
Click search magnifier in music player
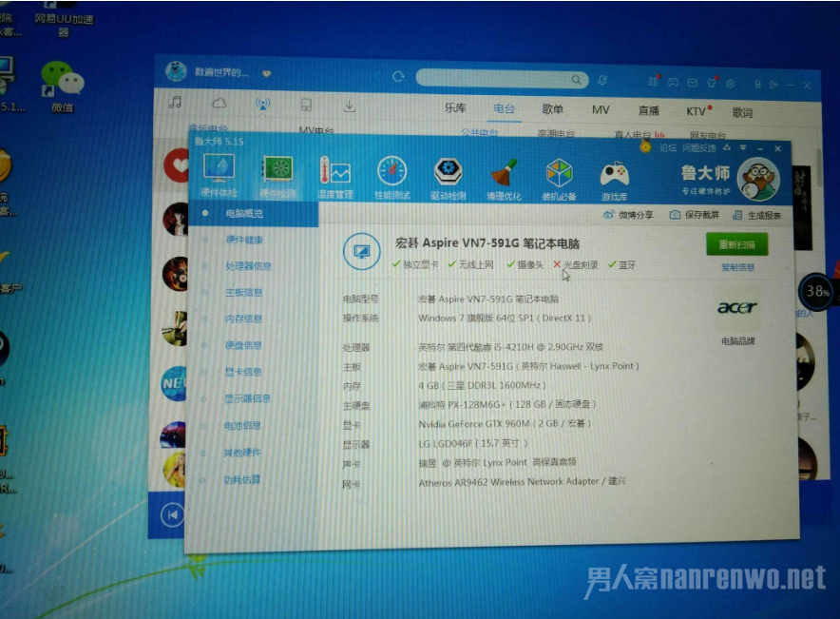[x=576, y=80]
